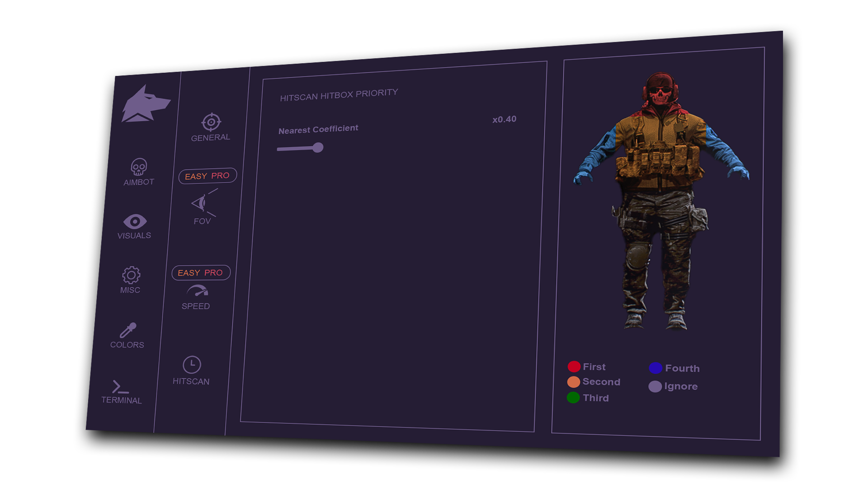Viewport: 868px width, 488px height.
Task: Switch FOV mode to PRO
Action: (x=220, y=176)
